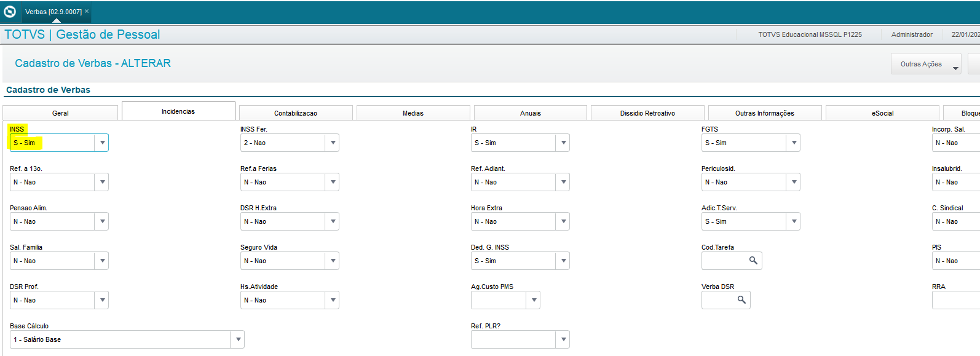This screenshot has width=980, height=356.
Task: Click the Cadastro de Verbas - ALTERAR title
Action: (x=93, y=63)
